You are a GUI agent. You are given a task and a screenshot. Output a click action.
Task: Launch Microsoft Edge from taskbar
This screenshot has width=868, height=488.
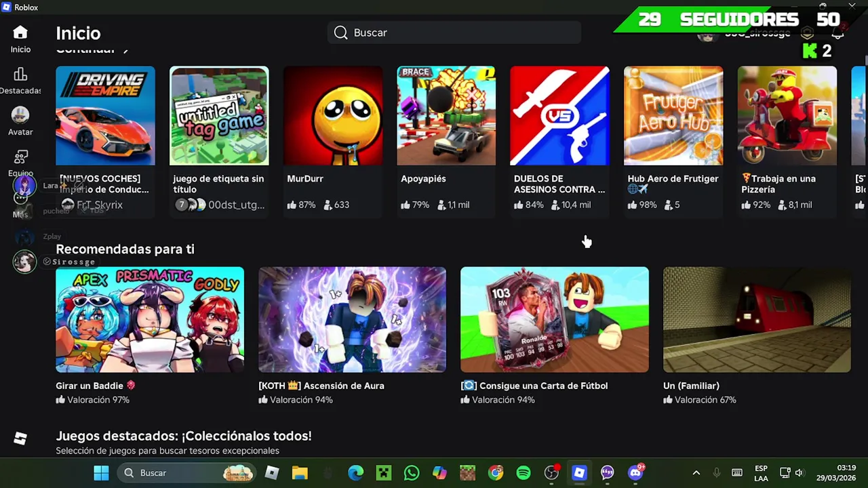356,473
